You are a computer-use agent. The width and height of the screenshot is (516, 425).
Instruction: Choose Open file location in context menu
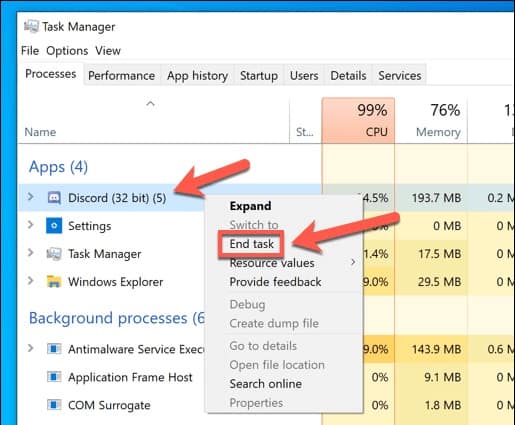277,365
